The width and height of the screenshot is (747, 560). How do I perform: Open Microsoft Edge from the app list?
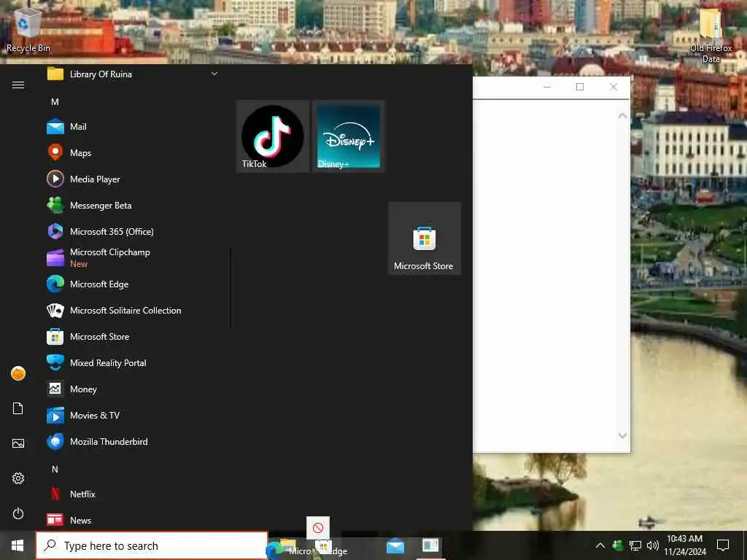133,284
